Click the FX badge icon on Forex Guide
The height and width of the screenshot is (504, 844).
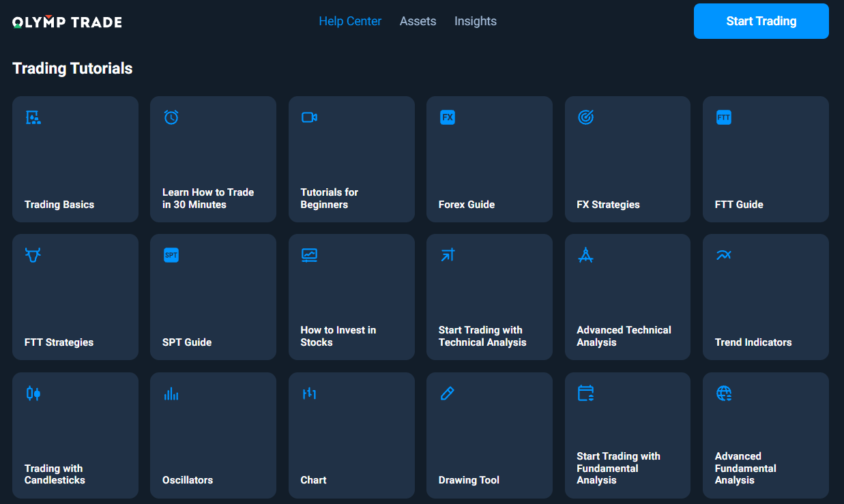[448, 117]
